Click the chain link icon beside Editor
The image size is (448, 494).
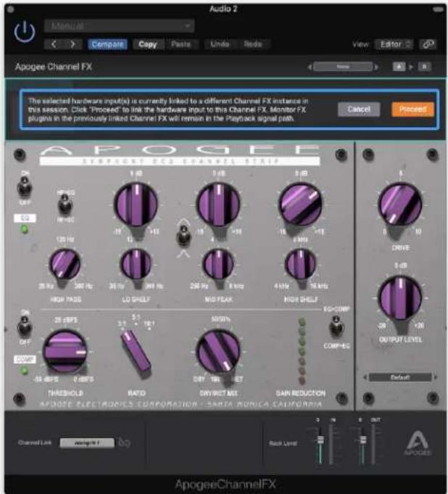click(428, 44)
